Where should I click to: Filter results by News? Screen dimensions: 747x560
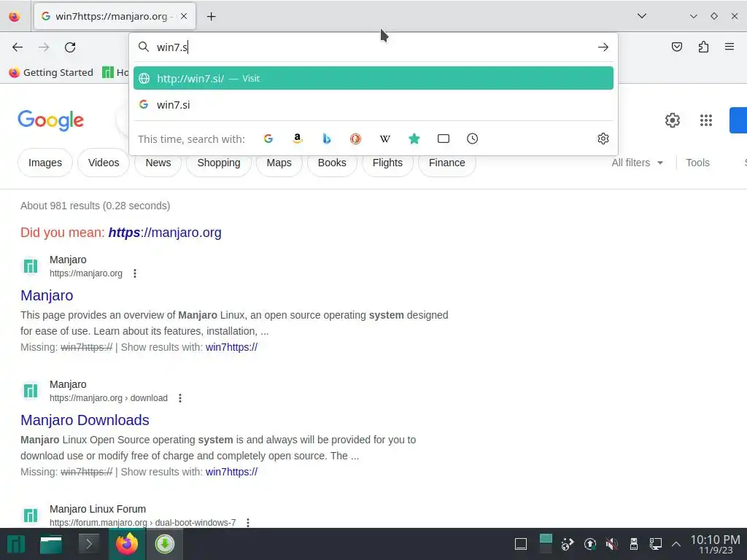(x=158, y=163)
